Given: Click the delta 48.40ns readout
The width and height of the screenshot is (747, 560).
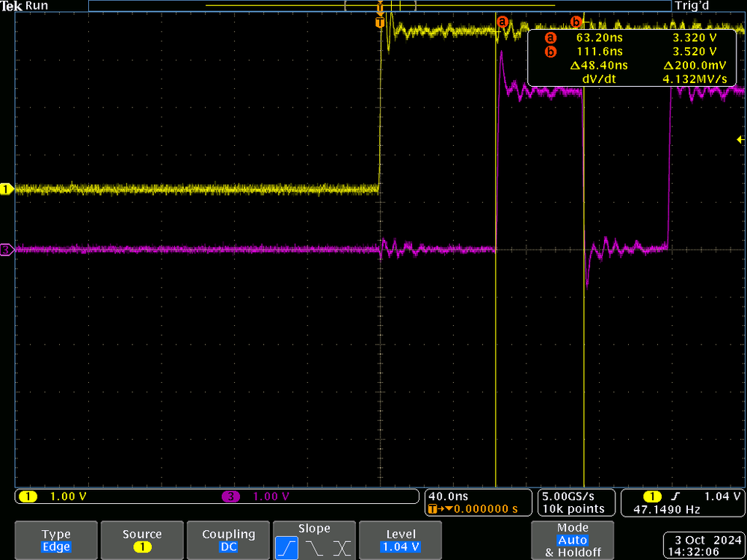Looking at the screenshot, I should point(598,65).
